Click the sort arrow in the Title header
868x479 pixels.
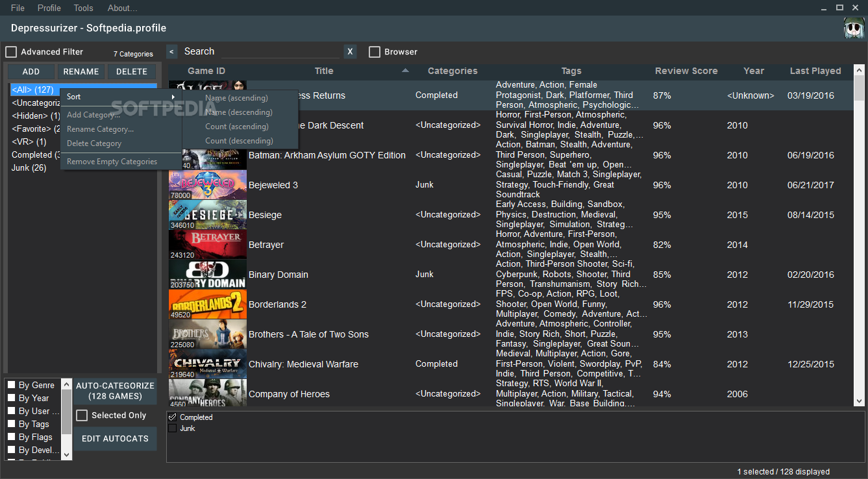[405, 70]
